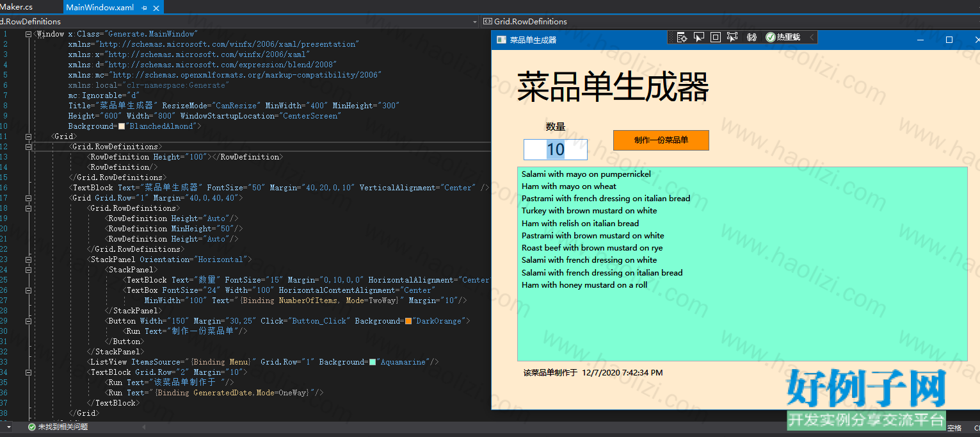Viewport: 980px width, 437px height.
Task: Collapse the Window element at line 1
Action: [28, 34]
